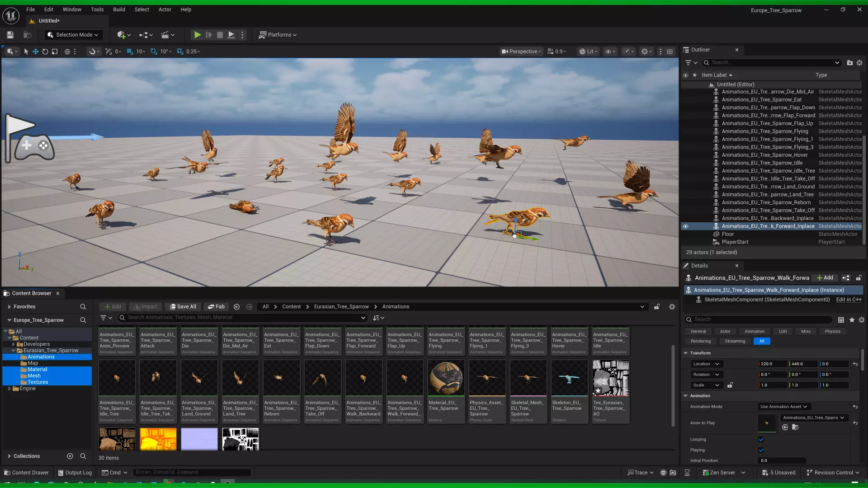The height and width of the screenshot is (488, 868).
Task: Click the Content Browser settings gear
Action: click(x=672, y=306)
